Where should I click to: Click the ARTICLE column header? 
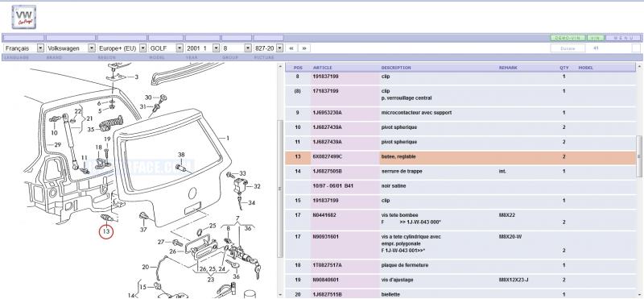tap(323, 68)
